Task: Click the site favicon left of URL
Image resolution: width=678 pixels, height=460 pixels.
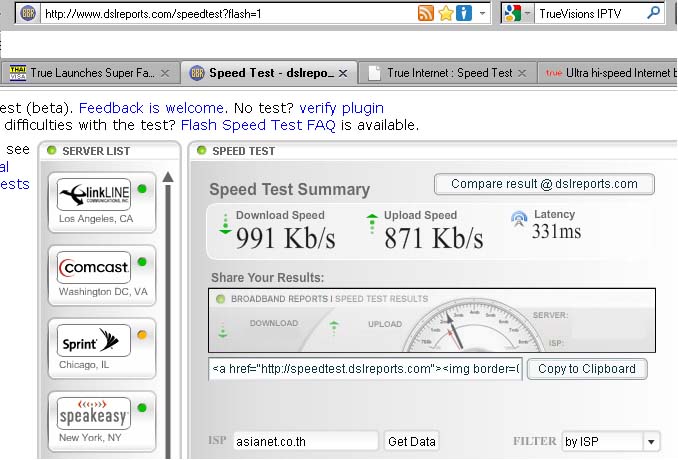Action: (28, 13)
